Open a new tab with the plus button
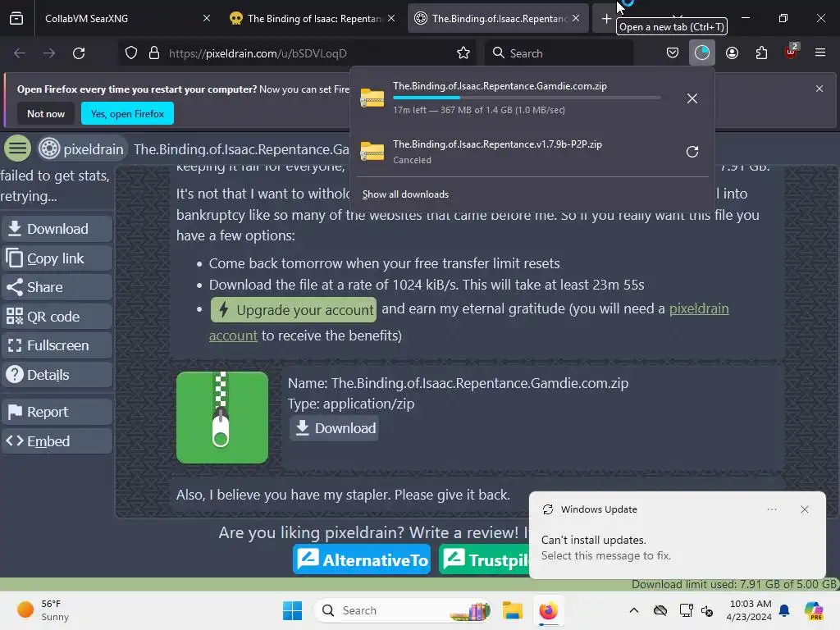This screenshot has width=840, height=630. 606,19
